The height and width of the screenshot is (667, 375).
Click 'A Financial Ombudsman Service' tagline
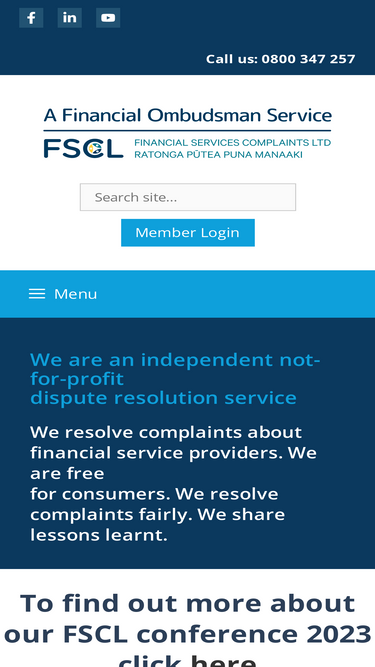(188, 115)
